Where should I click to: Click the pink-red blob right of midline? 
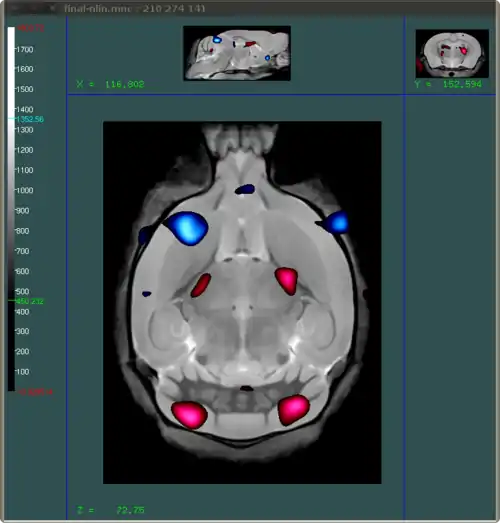[x=287, y=281]
